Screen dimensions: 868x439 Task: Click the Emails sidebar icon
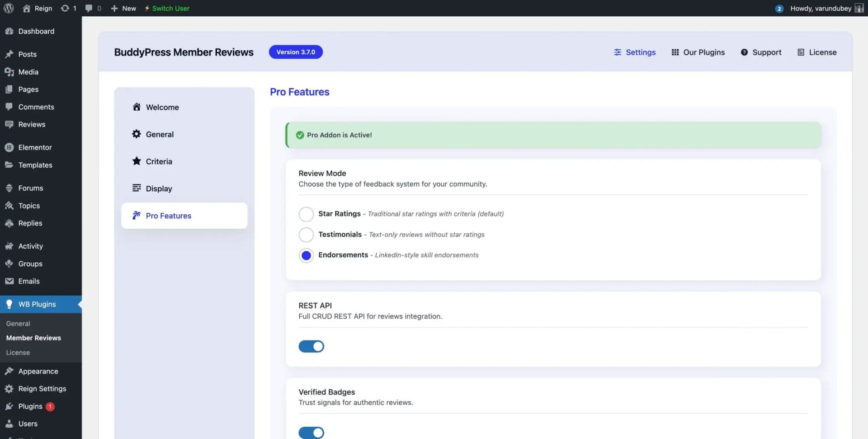pyautogui.click(x=9, y=281)
